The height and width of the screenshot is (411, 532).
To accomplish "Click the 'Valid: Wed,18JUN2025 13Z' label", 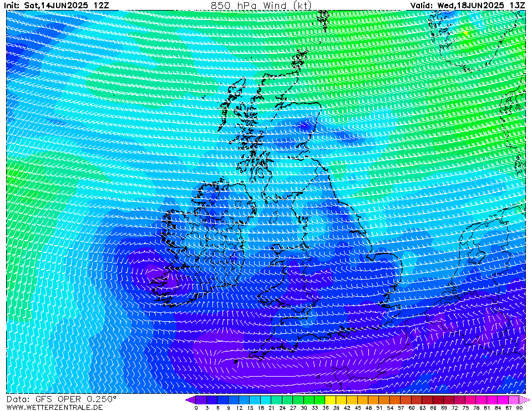I will click(x=468, y=6).
